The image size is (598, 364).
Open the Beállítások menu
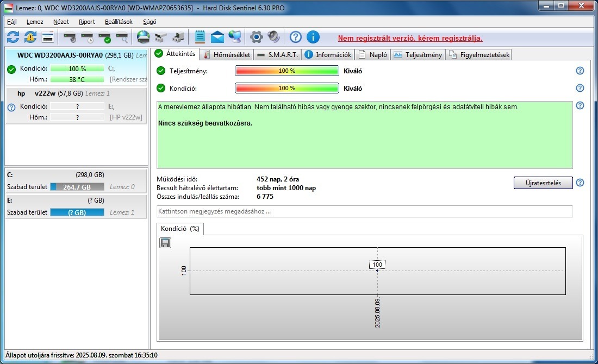pos(119,22)
